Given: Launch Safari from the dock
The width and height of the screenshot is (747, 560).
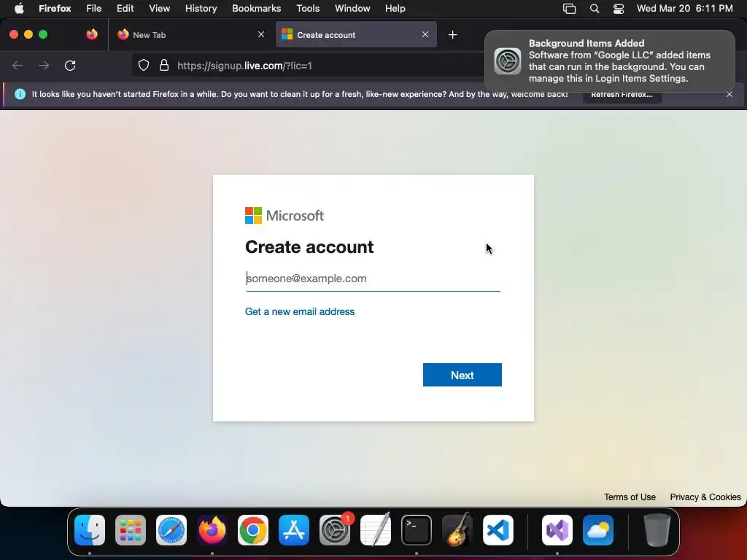Looking at the screenshot, I should [171, 530].
